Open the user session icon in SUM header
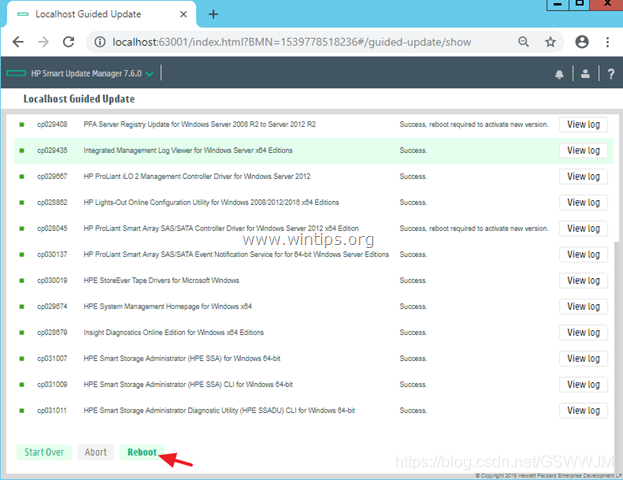This screenshot has width=623, height=480. tap(585, 74)
